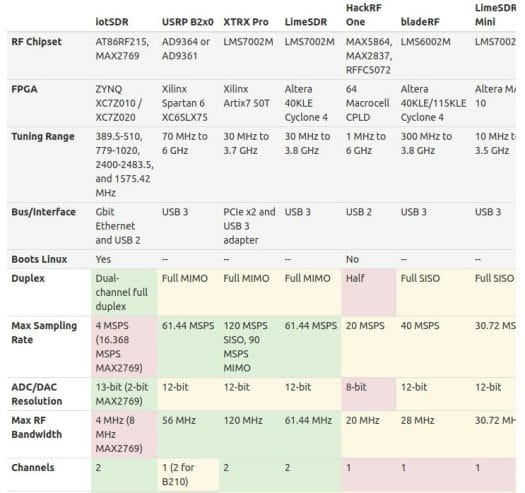525x493 pixels.
Task: Select the iotSDR tuning range cell
Action: coord(125,164)
